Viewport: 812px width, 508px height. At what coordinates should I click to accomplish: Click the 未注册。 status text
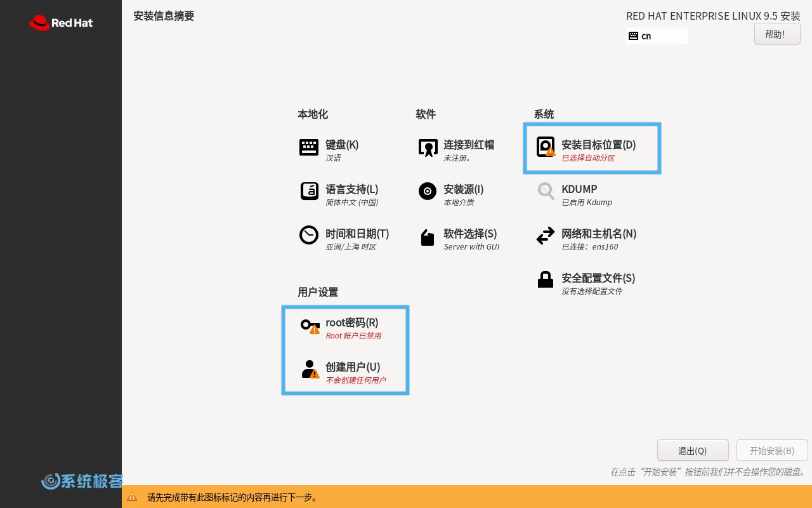coord(457,158)
